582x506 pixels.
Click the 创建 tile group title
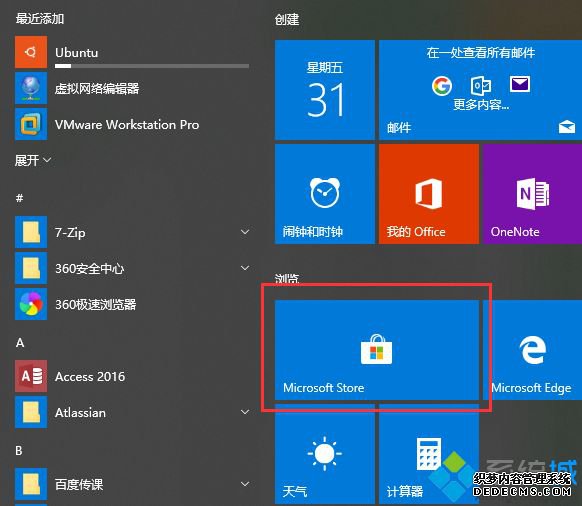287,19
